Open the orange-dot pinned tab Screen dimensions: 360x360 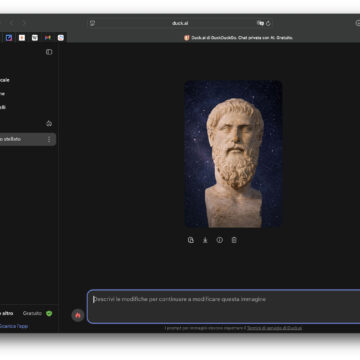22,38
